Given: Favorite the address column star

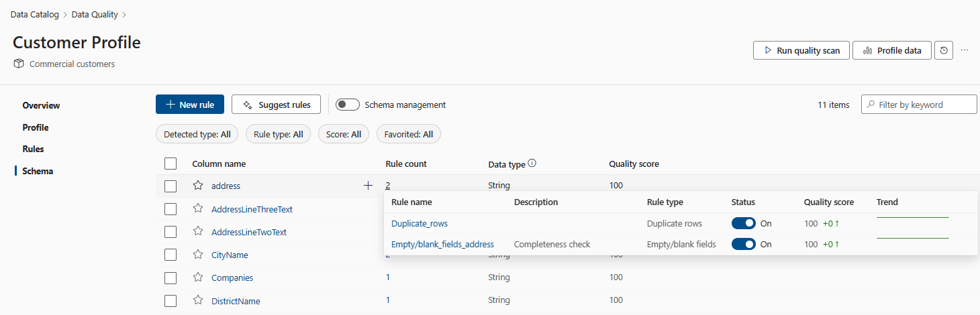Looking at the screenshot, I should [198, 186].
